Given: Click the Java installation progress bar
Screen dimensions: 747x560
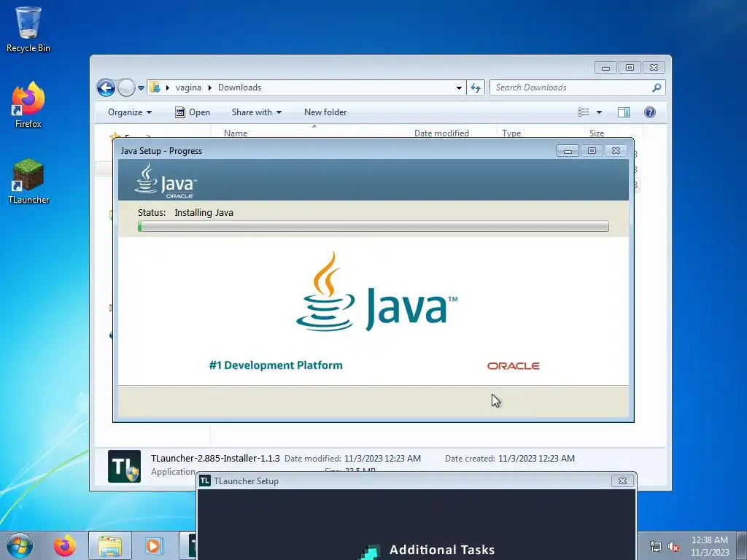Looking at the screenshot, I should click(x=373, y=226).
